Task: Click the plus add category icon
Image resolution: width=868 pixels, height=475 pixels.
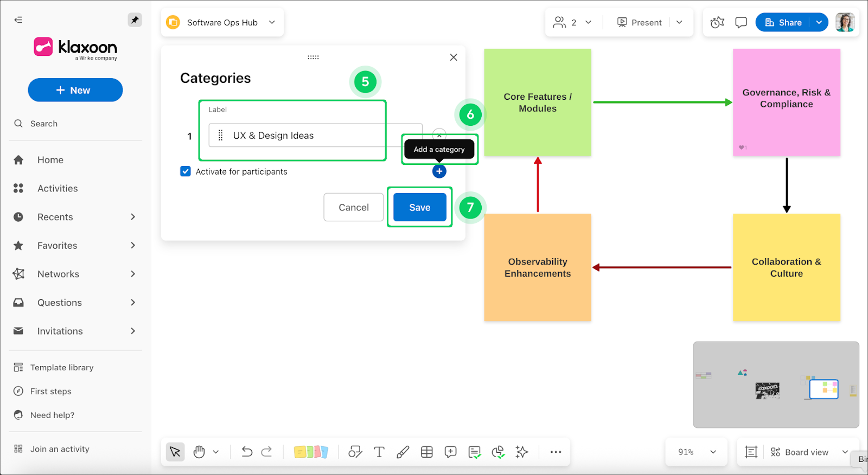Action: [x=439, y=171]
